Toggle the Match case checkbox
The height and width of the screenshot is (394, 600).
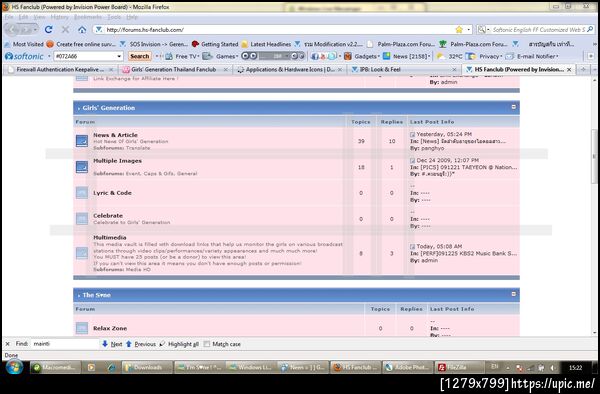pos(207,344)
